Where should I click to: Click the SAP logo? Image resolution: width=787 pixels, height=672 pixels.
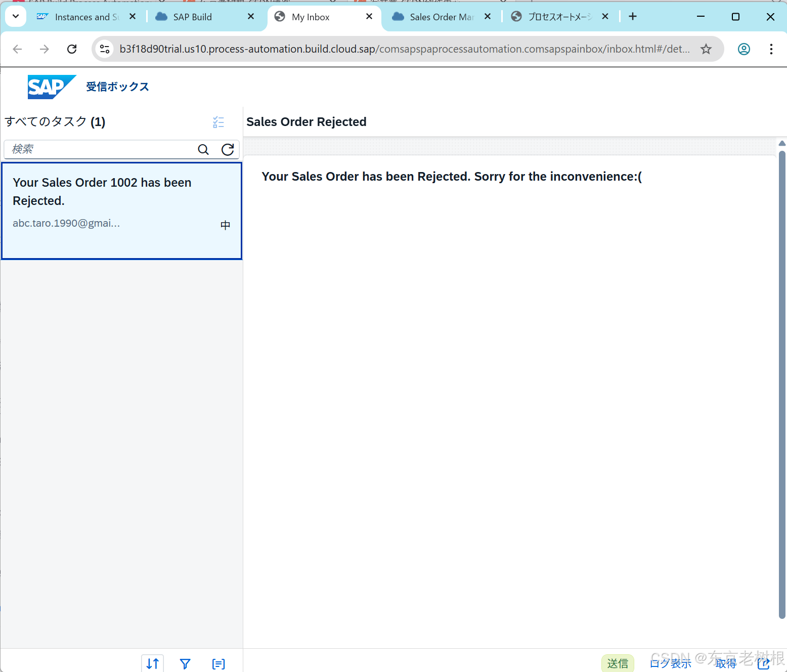point(52,87)
